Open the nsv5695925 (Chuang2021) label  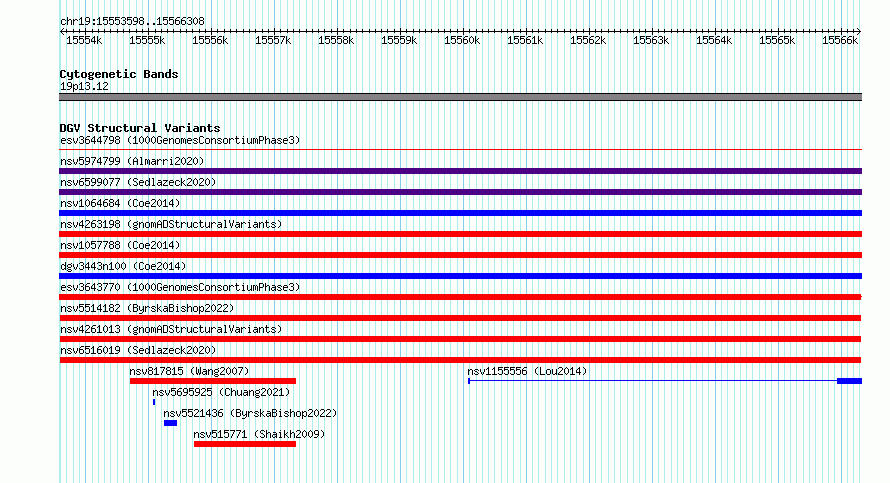[x=221, y=392]
